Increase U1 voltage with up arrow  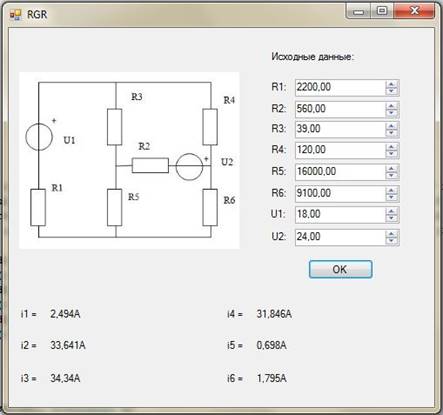(392, 211)
